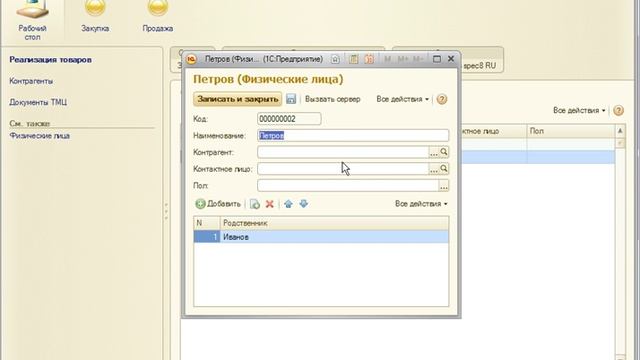Add a relative with Добавить

tap(218, 204)
